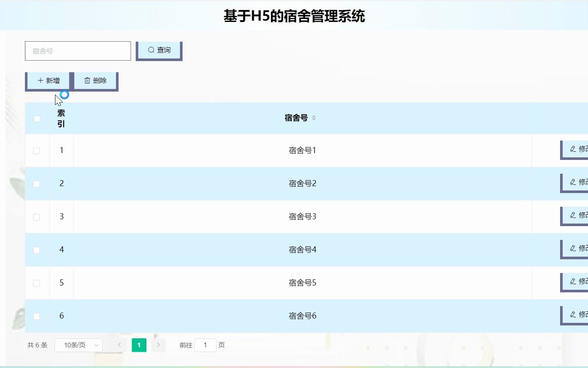The width and height of the screenshot is (588, 368).
Task: Select all rows via the header checkbox
Action: (x=37, y=118)
